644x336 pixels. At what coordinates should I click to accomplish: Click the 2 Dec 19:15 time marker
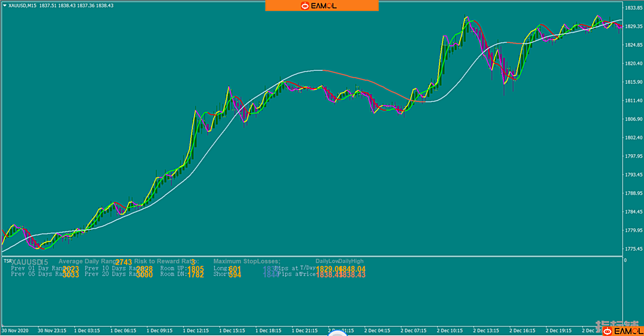[x=559, y=331]
